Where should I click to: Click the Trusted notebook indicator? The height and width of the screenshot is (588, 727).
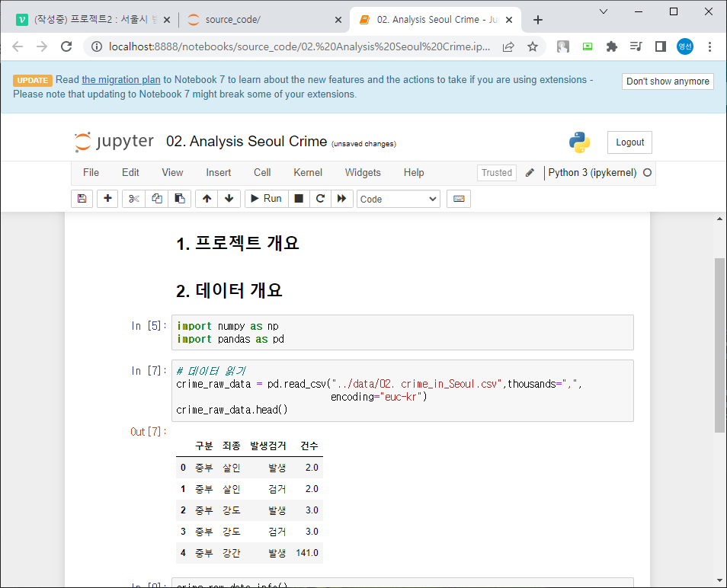[497, 173]
